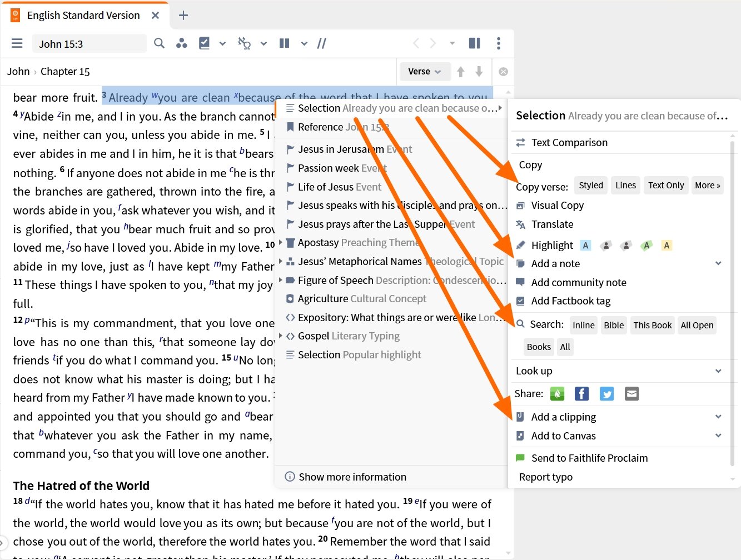Open the Verse navigation dropdown

425,72
